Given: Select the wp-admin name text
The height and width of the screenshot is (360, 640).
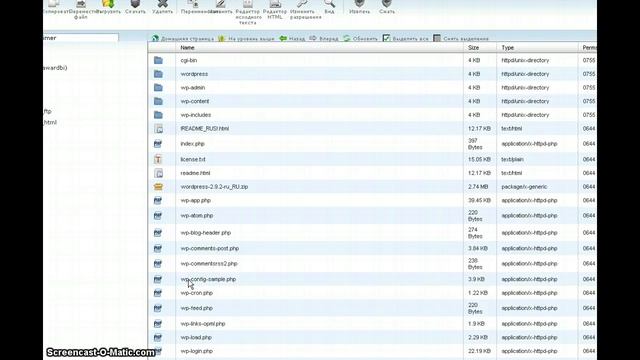Looking at the screenshot, I should coord(193,88).
